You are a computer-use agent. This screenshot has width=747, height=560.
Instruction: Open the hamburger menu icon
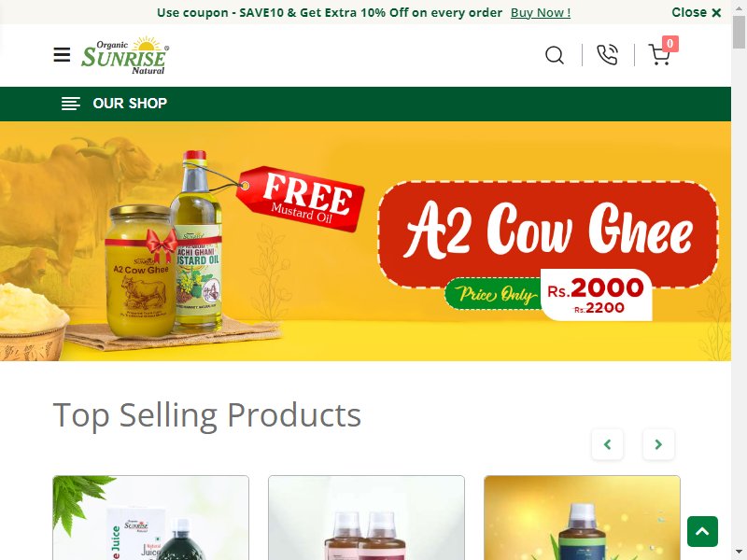tap(62, 55)
